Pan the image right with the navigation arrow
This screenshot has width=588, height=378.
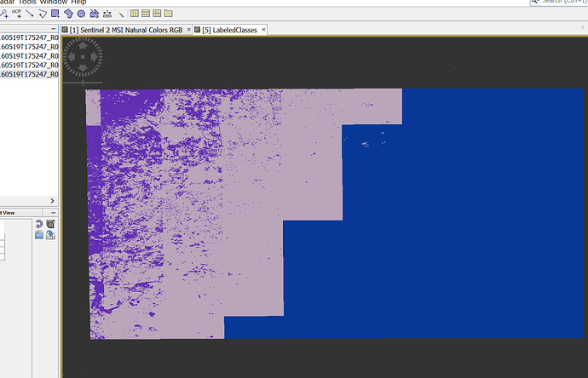(94, 57)
